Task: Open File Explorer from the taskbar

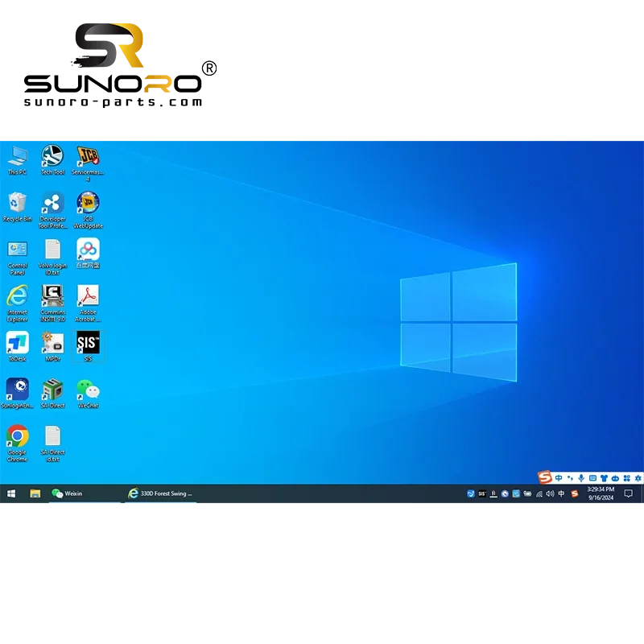Action: pyautogui.click(x=35, y=493)
